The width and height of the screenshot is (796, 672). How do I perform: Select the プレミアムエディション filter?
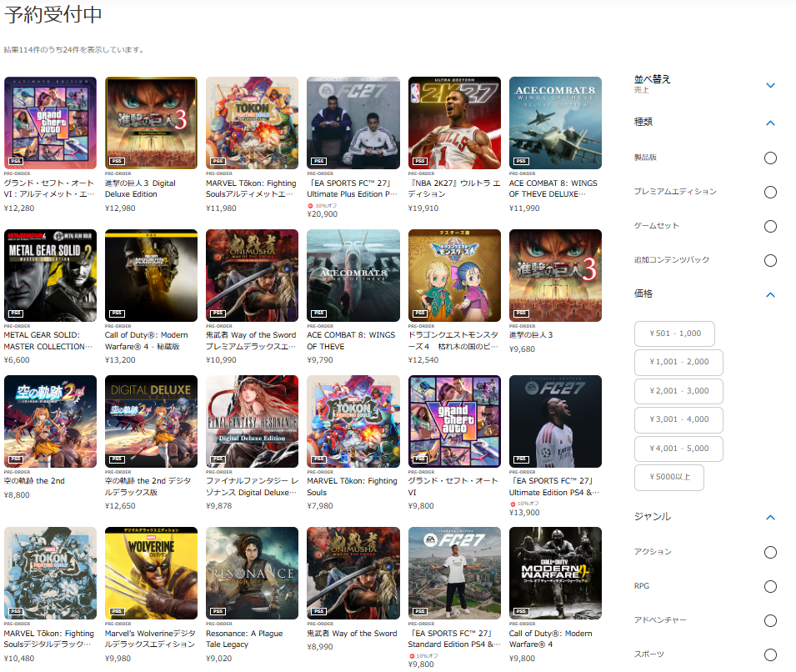(x=770, y=192)
